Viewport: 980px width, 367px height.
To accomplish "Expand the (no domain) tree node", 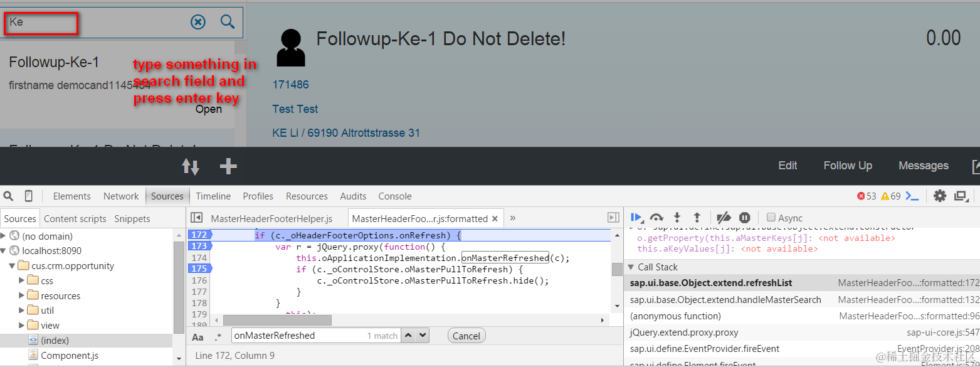I will [x=3, y=236].
